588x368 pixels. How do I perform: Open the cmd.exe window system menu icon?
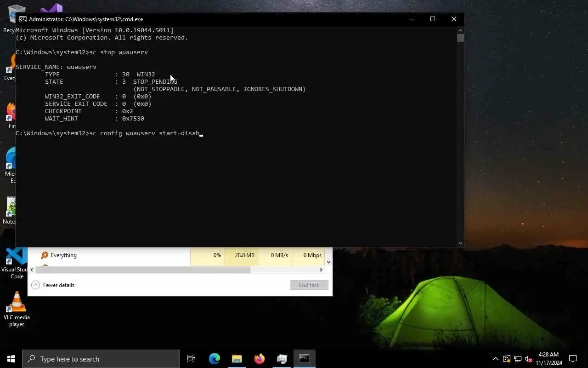(23, 19)
